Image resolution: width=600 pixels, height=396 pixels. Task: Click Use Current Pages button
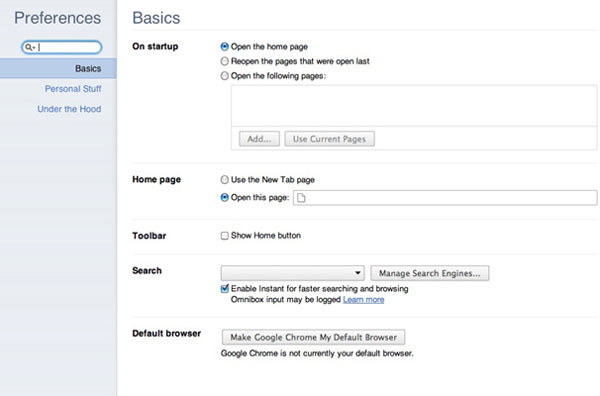(329, 139)
